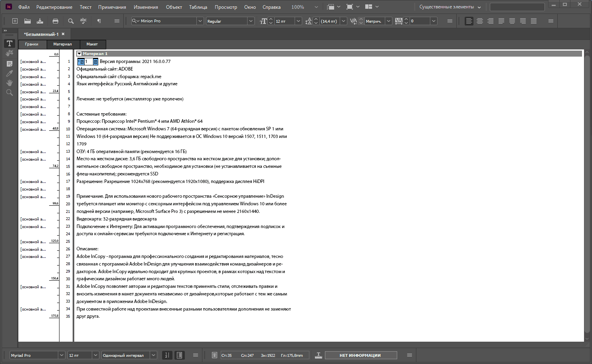Open the Одинарный интервал line spacing dropdown
This screenshot has width=592, height=364.
pyautogui.click(x=153, y=355)
